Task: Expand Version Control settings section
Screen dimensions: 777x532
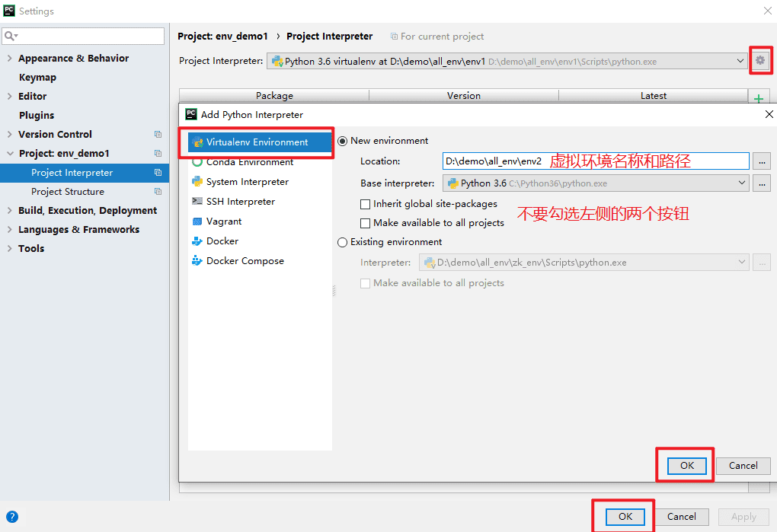Action: pyautogui.click(x=9, y=134)
